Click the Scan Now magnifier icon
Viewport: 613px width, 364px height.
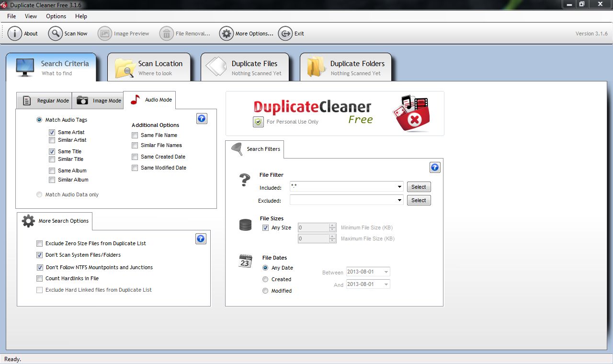point(56,34)
